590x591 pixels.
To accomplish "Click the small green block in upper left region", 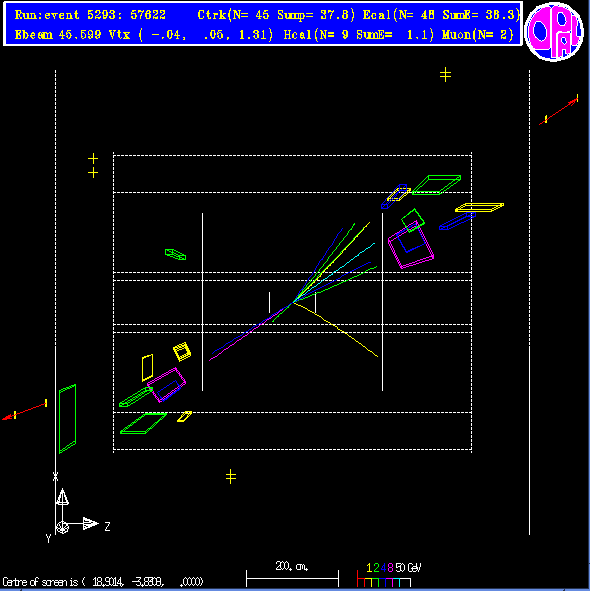I will (x=175, y=254).
